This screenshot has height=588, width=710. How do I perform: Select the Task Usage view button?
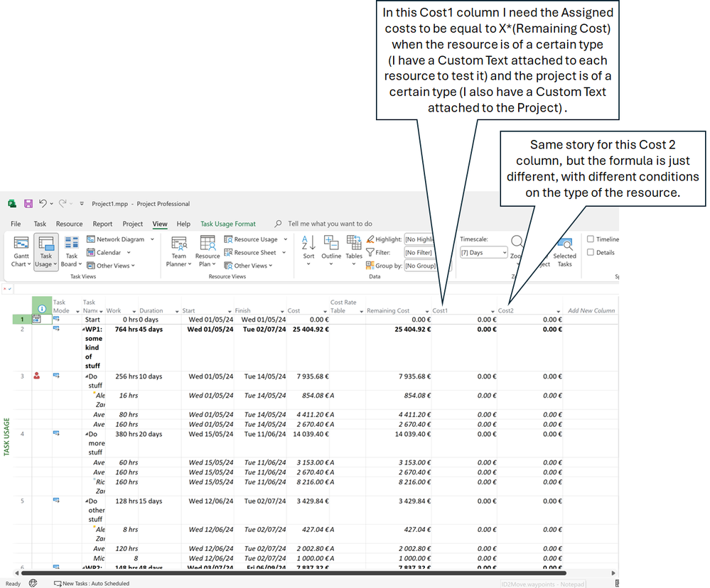click(45, 251)
